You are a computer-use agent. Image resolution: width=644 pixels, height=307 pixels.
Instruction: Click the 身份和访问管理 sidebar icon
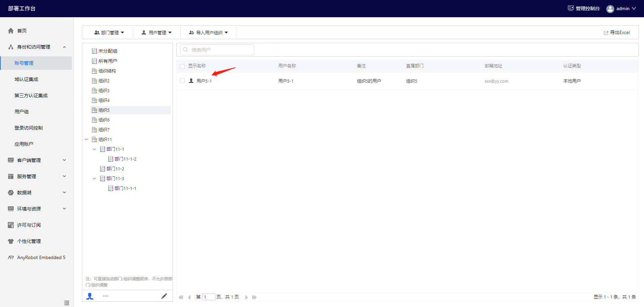click(x=11, y=47)
